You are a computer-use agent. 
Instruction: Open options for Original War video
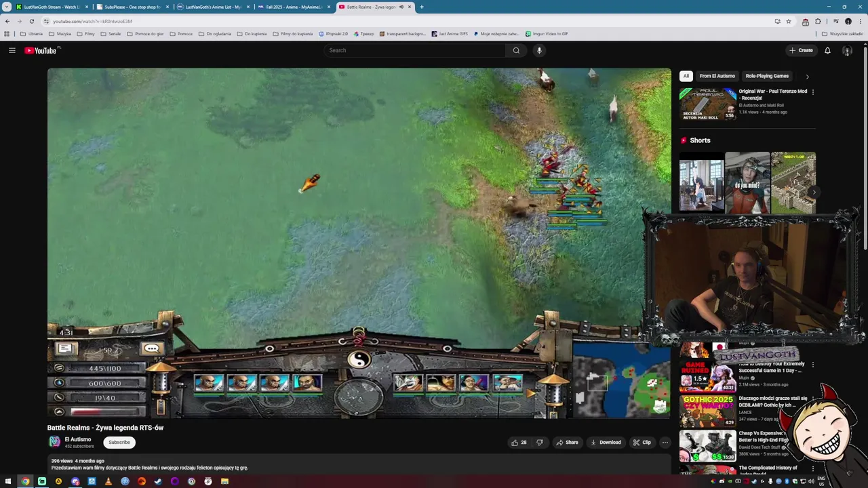(812, 91)
